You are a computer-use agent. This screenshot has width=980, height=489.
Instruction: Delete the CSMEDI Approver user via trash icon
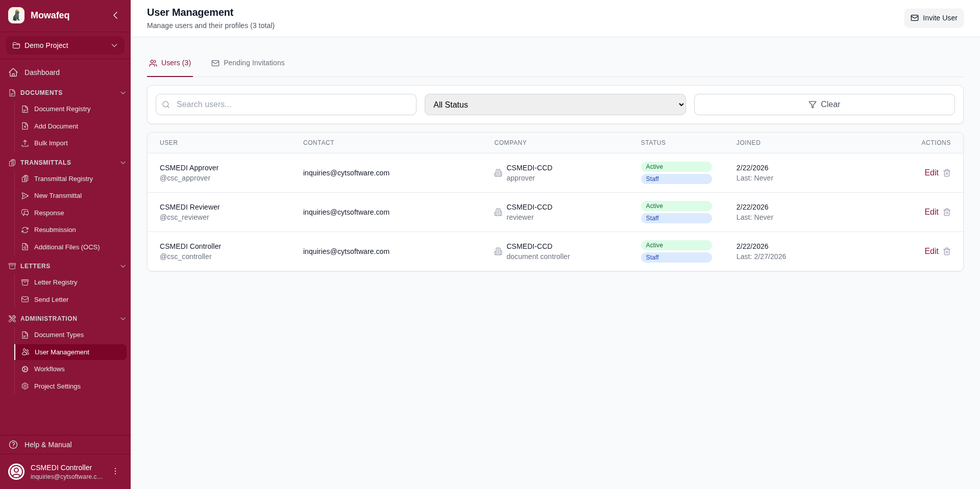(x=947, y=173)
